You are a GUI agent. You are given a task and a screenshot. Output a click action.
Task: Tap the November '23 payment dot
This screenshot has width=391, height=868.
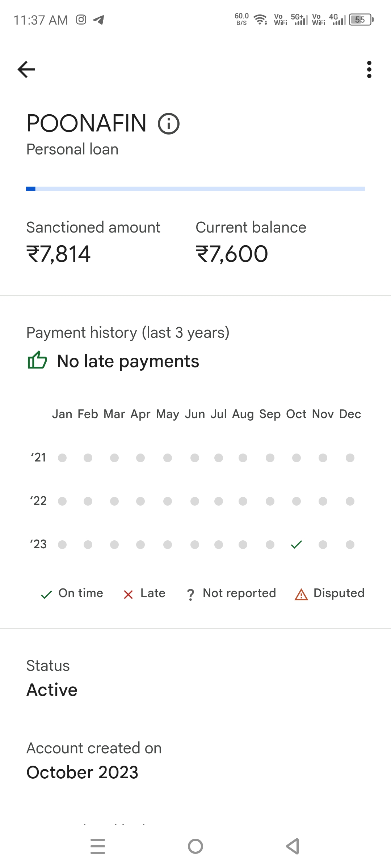[x=323, y=545]
